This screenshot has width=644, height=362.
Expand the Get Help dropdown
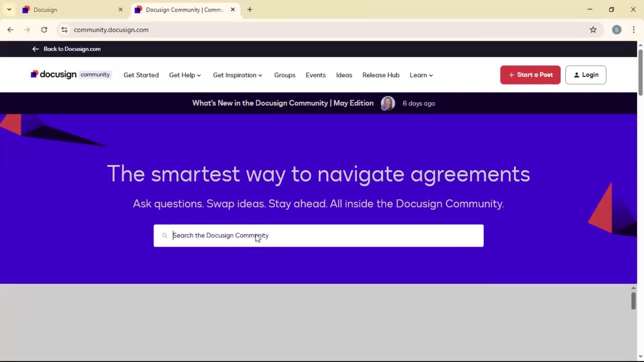(x=185, y=75)
